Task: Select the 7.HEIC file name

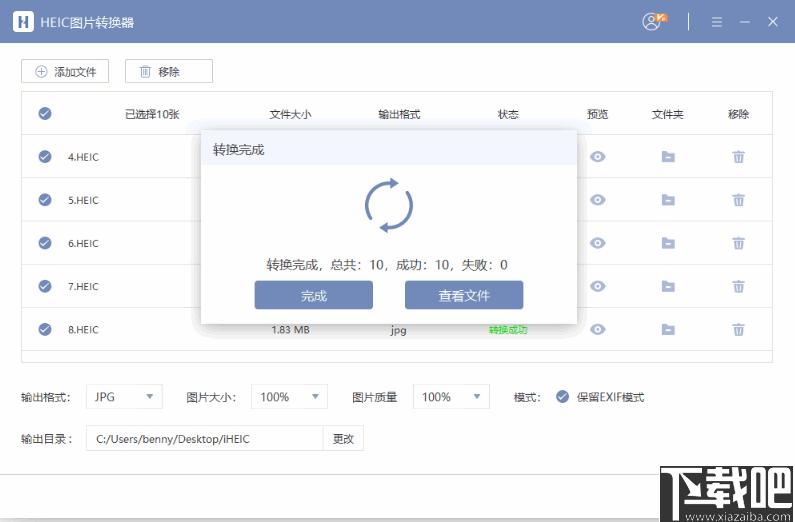Action: click(x=84, y=286)
